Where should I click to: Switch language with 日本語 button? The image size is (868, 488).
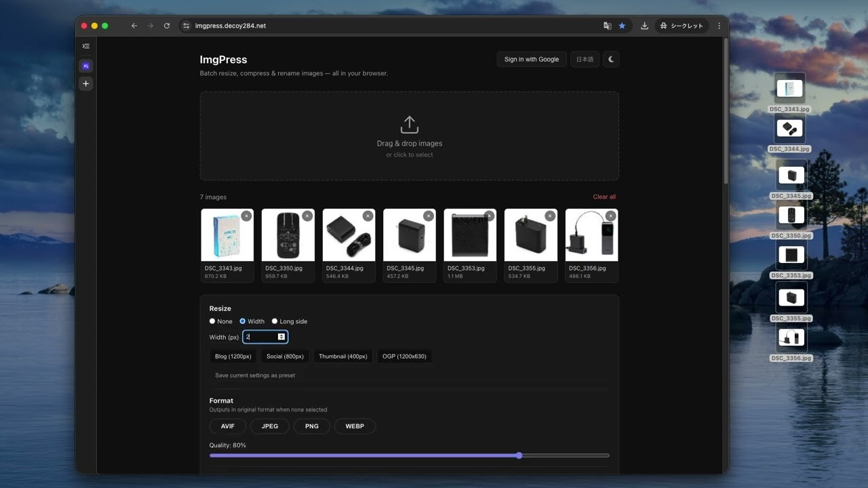(585, 60)
